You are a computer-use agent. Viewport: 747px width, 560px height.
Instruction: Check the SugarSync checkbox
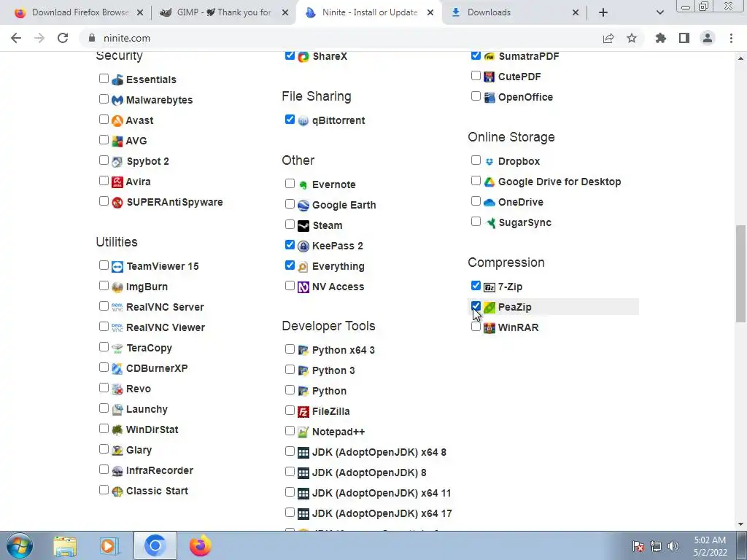point(476,222)
